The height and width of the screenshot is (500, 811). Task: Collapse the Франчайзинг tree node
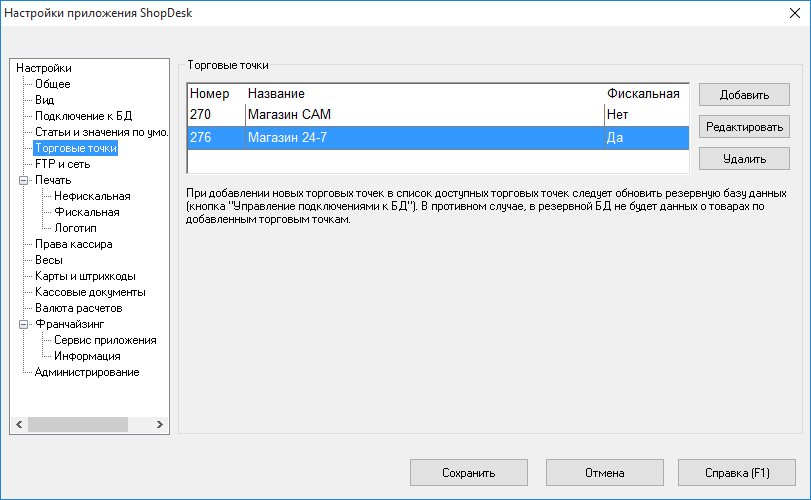25,325
